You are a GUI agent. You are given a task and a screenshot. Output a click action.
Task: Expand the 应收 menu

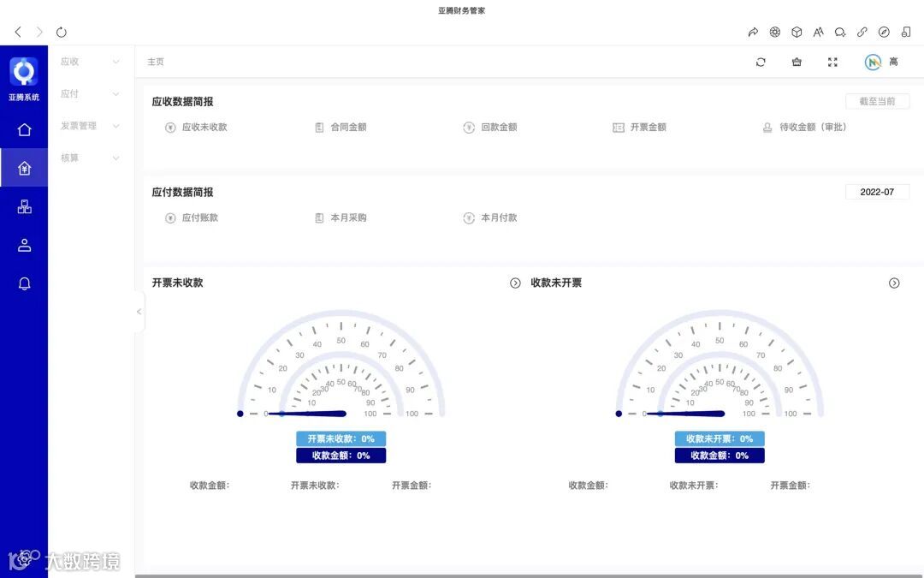click(90, 62)
